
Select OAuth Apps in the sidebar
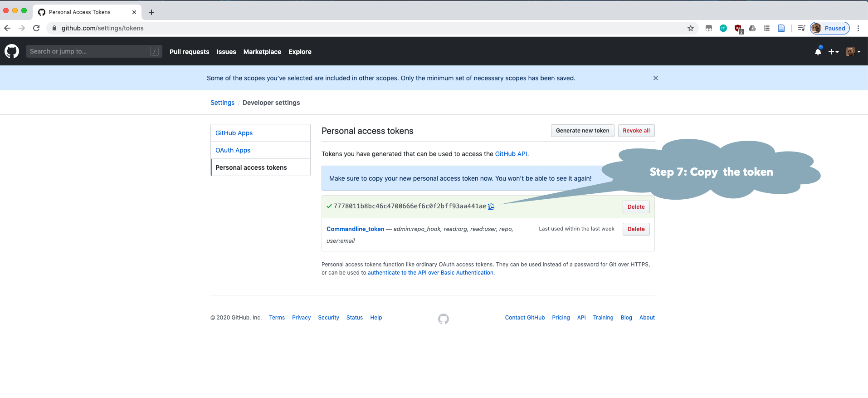click(233, 150)
